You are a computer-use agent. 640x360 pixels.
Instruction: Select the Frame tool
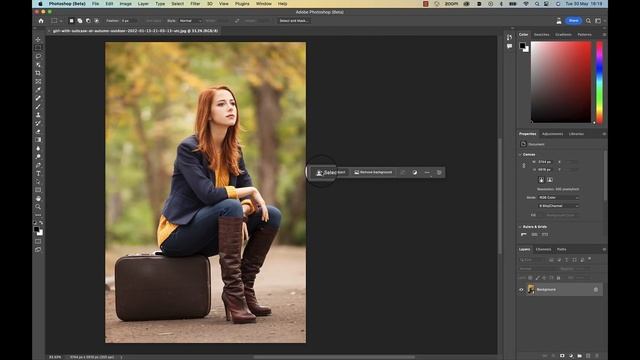point(38,81)
